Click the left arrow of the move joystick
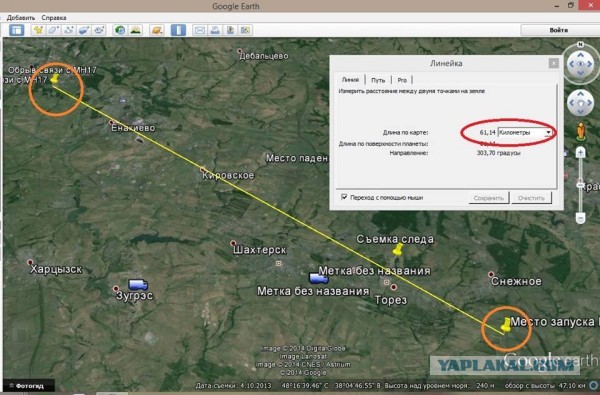 tap(572, 103)
